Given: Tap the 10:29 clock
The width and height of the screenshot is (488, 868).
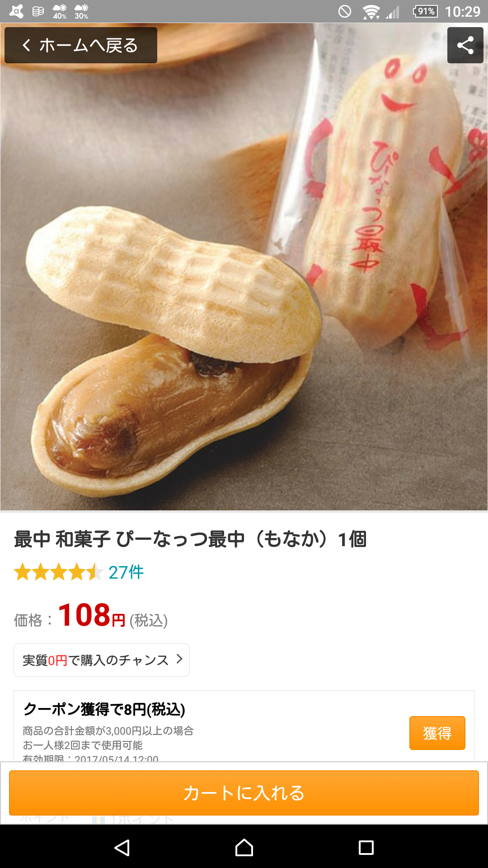Looking at the screenshot, I should pyautogui.click(x=463, y=11).
